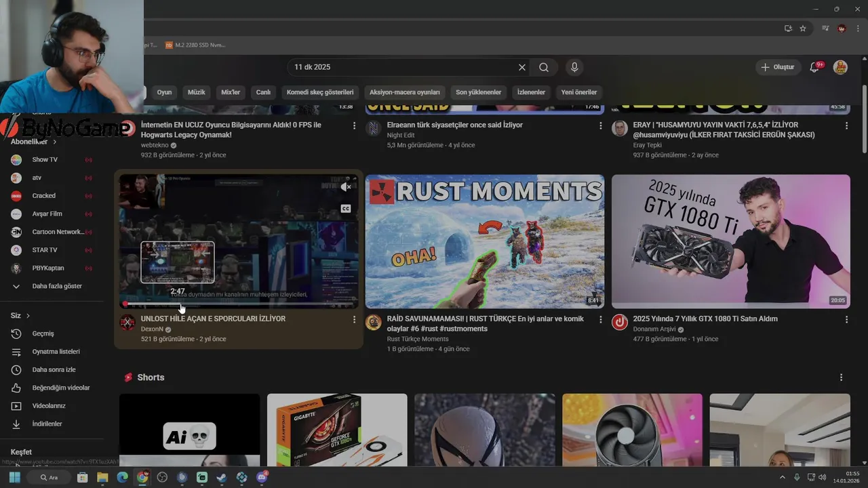
Task: Clear the YouTube search box text
Action: (x=522, y=67)
